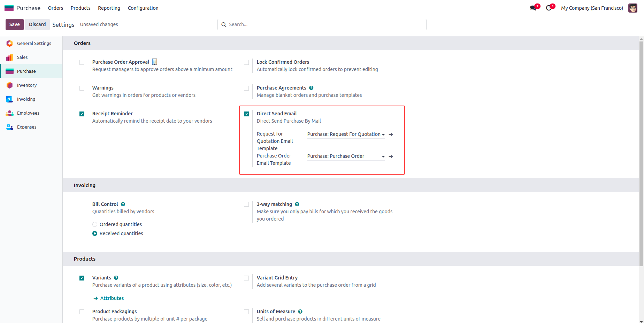Open the messages chat bubble icon
Screen dimensions: 644x323
pyautogui.click(x=533, y=8)
